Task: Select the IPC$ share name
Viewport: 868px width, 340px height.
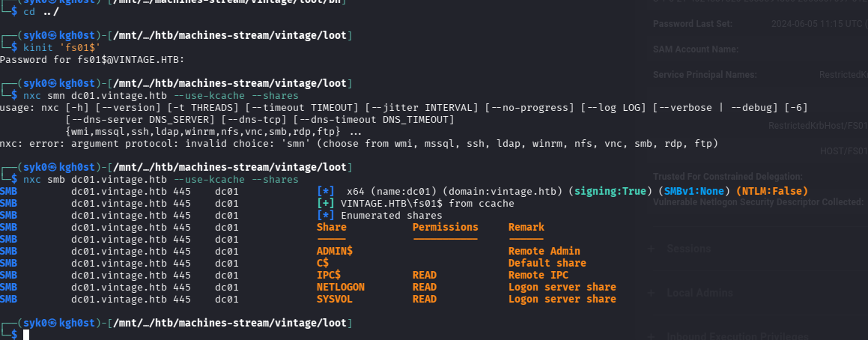Action: (329, 275)
